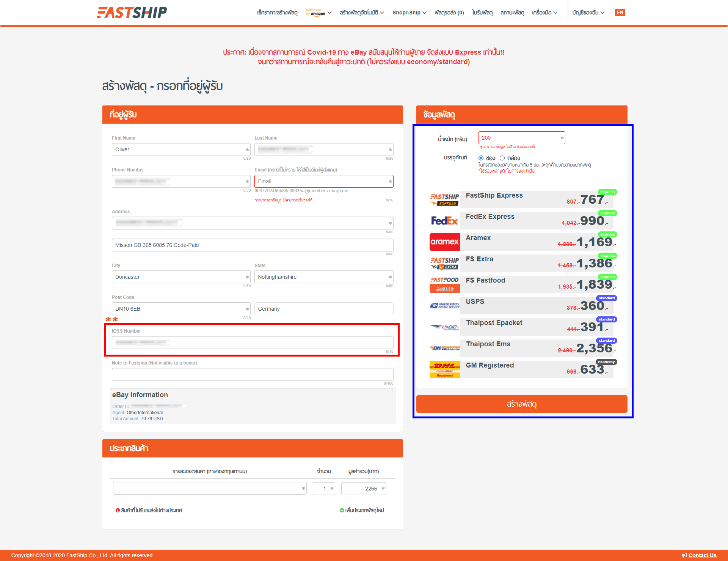Click the City field with Doncaster
This screenshot has width=728, height=561.
coord(181,277)
